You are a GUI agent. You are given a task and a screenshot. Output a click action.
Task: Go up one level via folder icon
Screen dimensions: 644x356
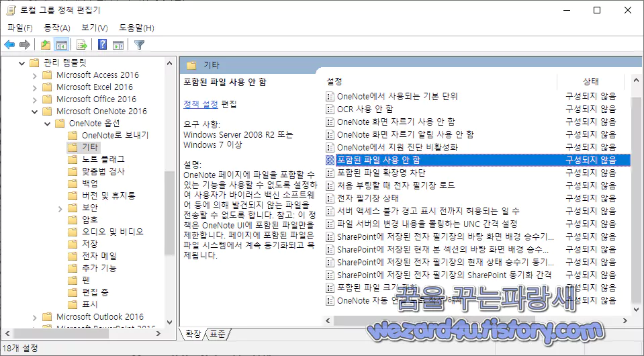click(x=46, y=45)
